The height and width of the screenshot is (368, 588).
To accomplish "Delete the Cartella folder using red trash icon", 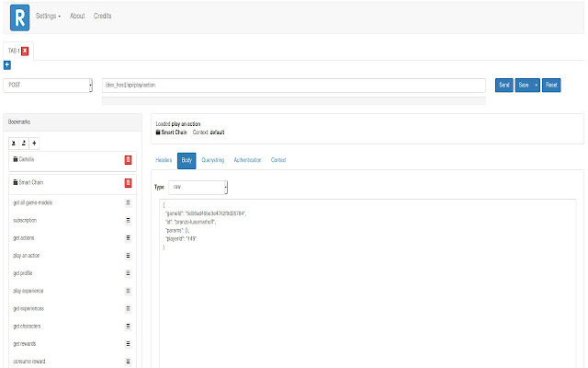I will click(128, 160).
